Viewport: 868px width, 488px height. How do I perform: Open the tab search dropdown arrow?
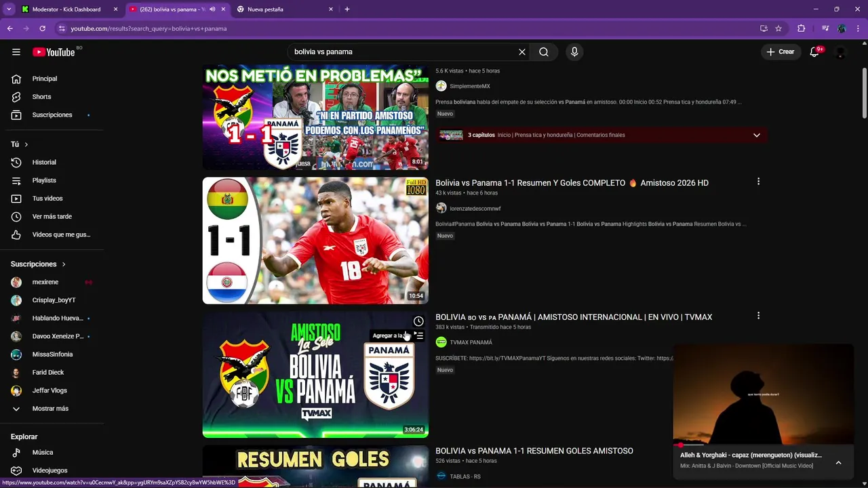9,9
